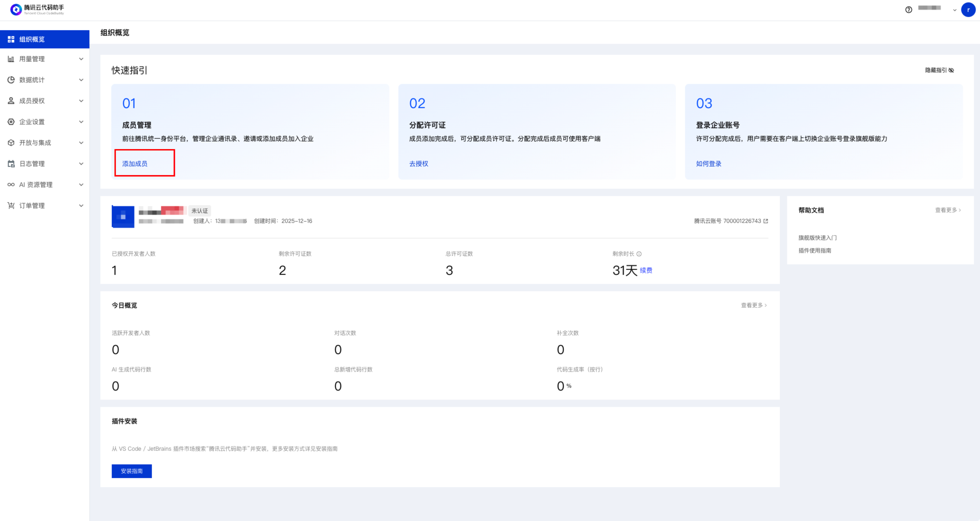Open 旗舰版快速入门 help document
Screen dimensions: 980x521
(x=817, y=237)
